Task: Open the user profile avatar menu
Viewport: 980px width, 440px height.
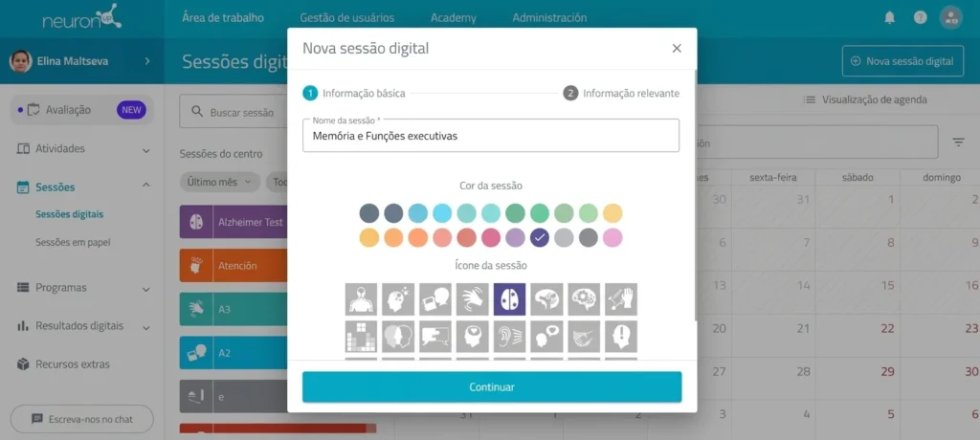Action: tap(950, 17)
